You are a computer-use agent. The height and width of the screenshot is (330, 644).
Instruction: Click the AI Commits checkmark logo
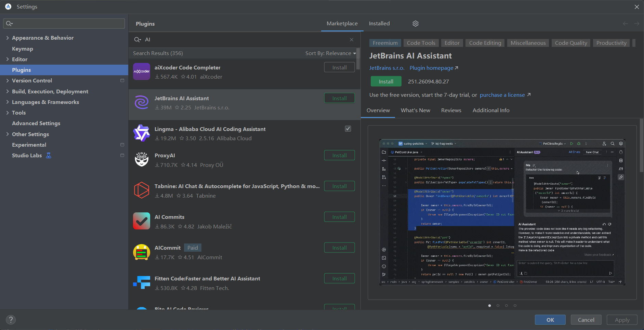[142, 221]
